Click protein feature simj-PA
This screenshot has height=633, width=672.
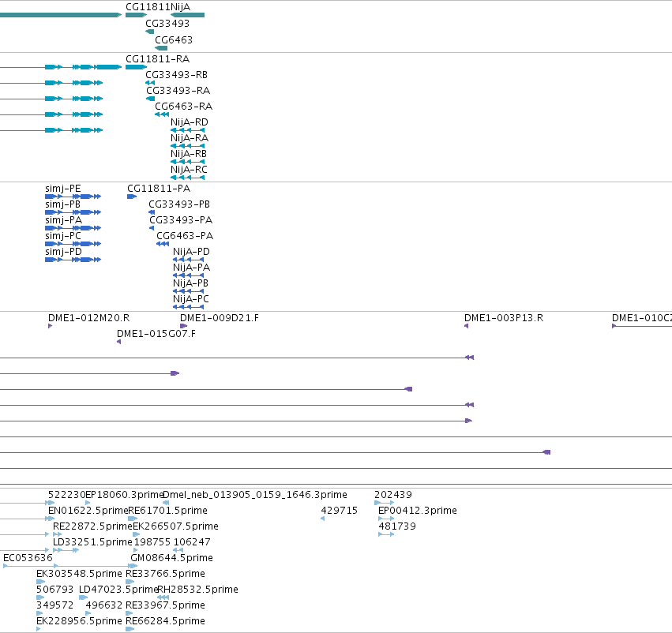(63, 220)
